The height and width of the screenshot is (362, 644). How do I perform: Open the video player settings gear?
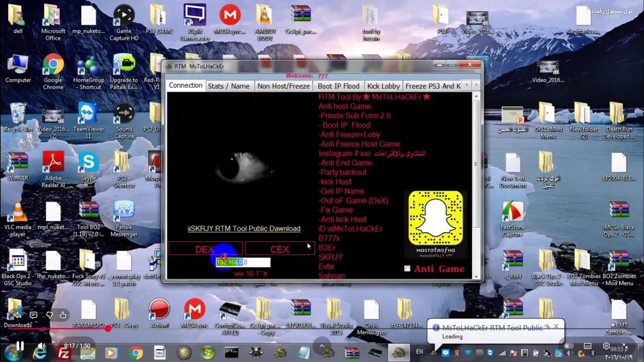[x=606, y=346]
